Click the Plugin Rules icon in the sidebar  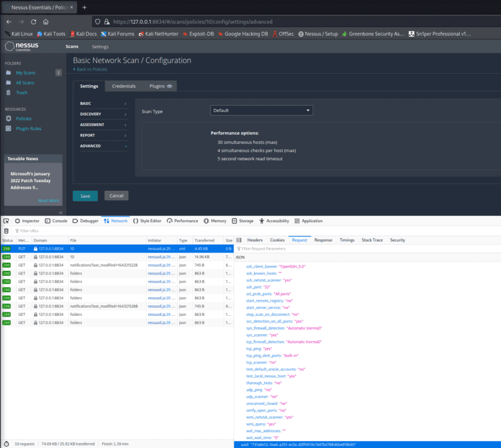tap(9, 129)
